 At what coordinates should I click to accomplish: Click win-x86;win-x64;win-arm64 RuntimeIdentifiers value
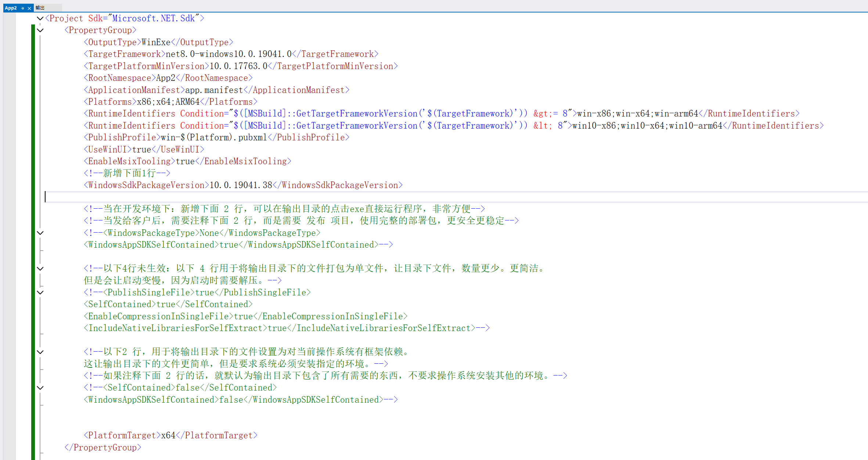pyautogui.click(x=637, y=114)
